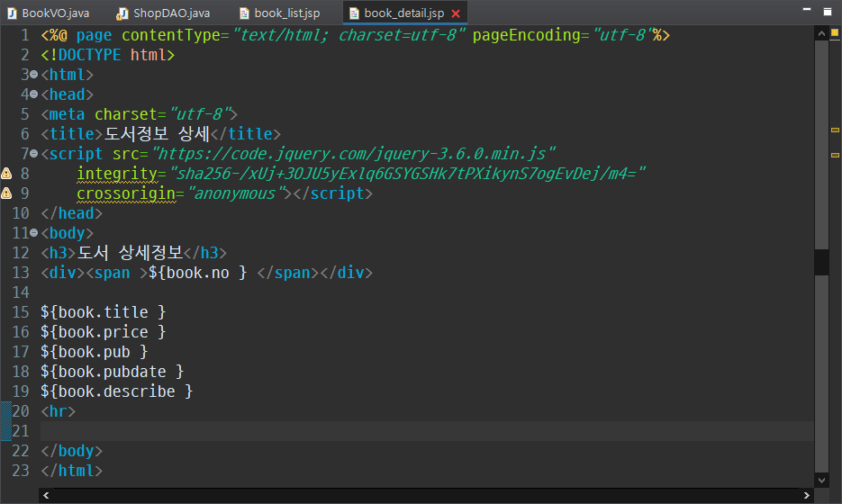The image size is (842, 504).
Task: Click the closing html tag on line 23
Action: click(x=71, y=471)
